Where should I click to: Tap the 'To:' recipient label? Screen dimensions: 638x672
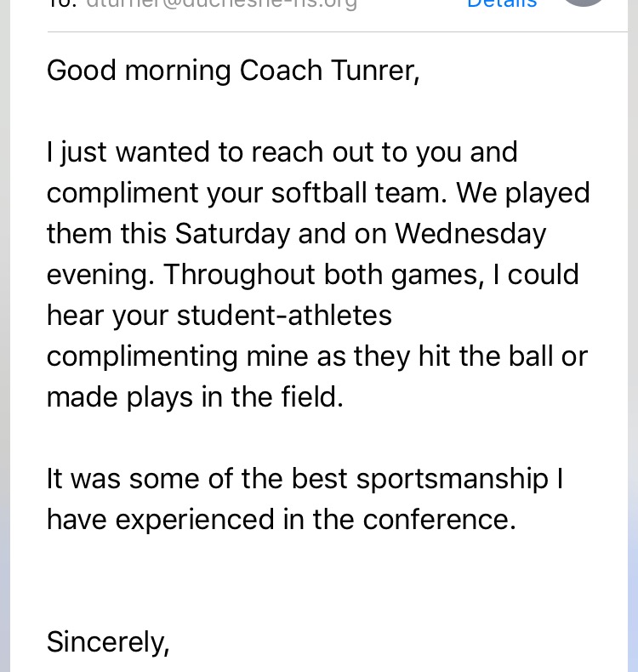(x=62, y=4)
